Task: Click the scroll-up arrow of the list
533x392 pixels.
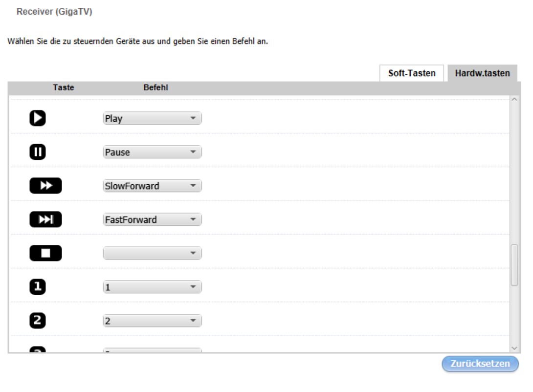Action: tap(514, 99)
